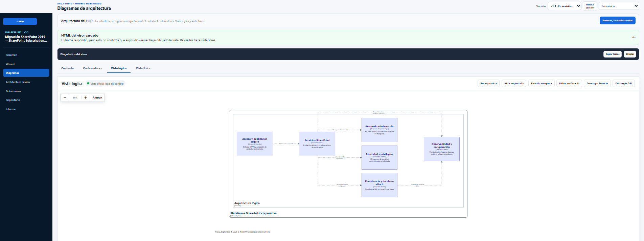This screenshot has width=644, height=241.
Task: Open the Vista física tab
Action: (143, 68)
